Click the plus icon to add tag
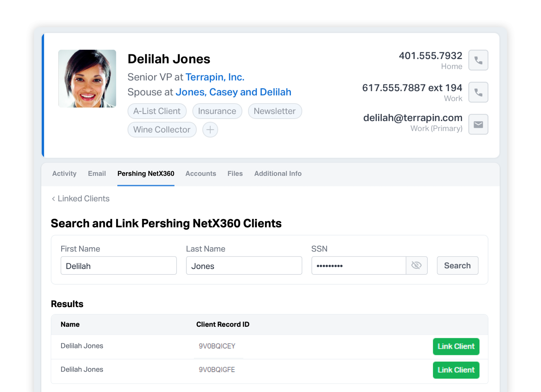This screenshot has height=392, width=541. tap(210, 130)
